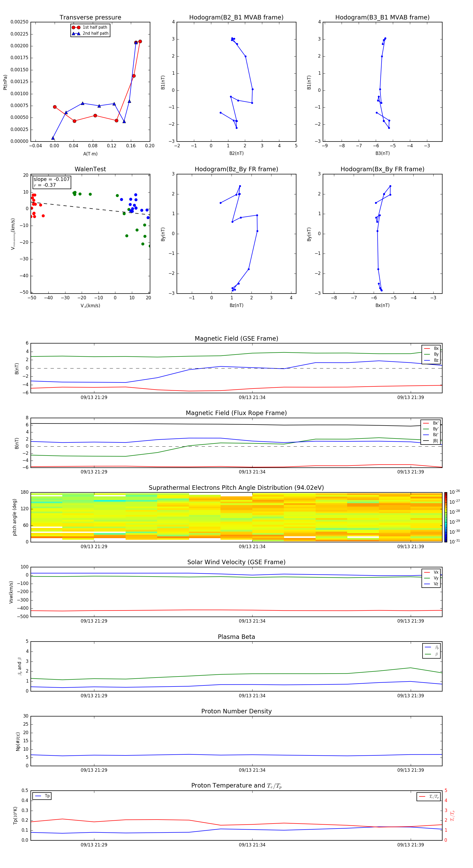Select the Bz legend entry in GSE magnetic field
Image resolution: width=473 pixels, height=868 pixels.
pos(431,360)
